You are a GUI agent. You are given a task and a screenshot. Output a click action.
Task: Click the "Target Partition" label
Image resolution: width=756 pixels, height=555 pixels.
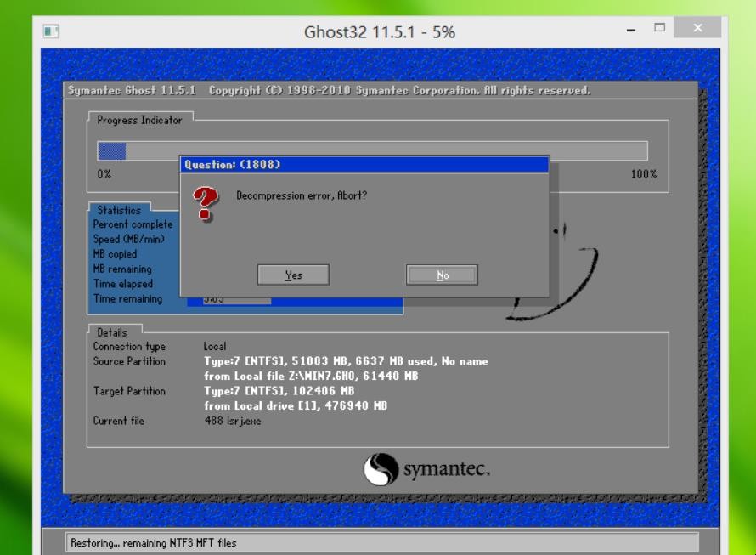point(129,391)
